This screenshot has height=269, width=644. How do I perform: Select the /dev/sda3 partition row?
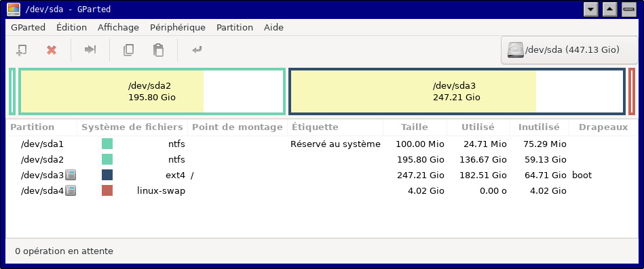pos(322,175)
